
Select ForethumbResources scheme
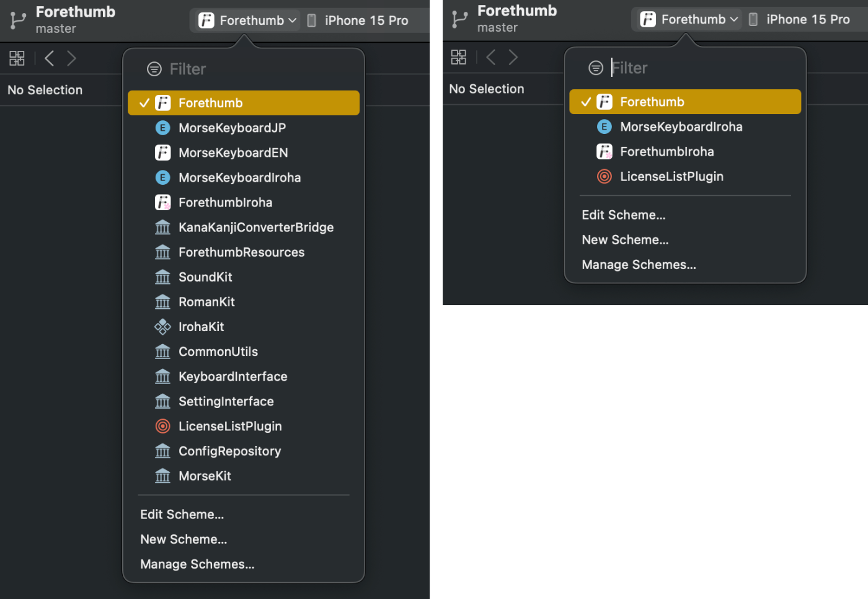tap(244, 252)
